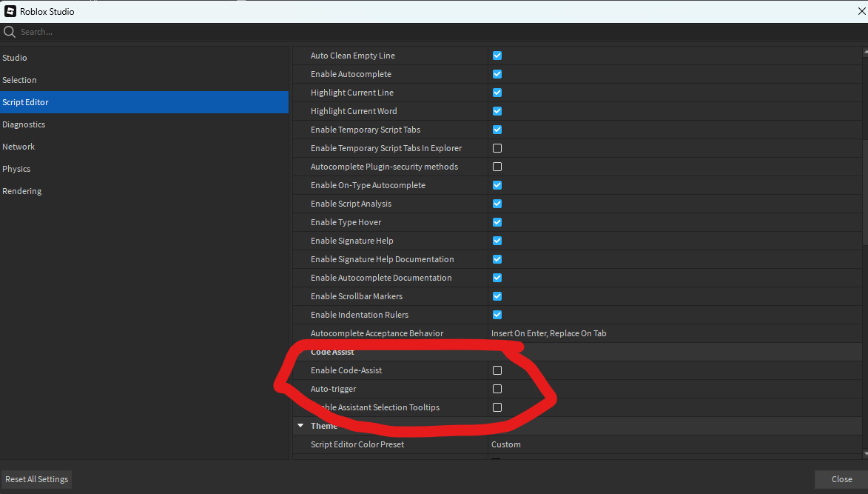The image size is (868, 494).
Task: Click the scrollbar up arrow
Action: point(865,51)
